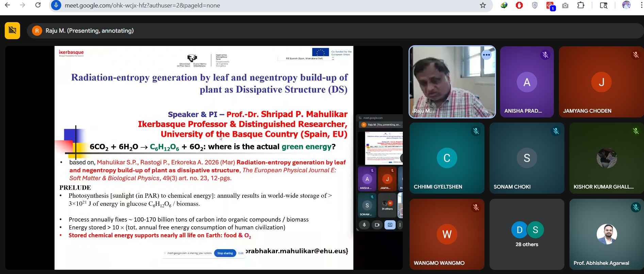Click the 'CHHIMI GYELTSHEN' name label
The width and height of the screenshot is (644, 274).
pyautogui.click(x=438, y=187)
